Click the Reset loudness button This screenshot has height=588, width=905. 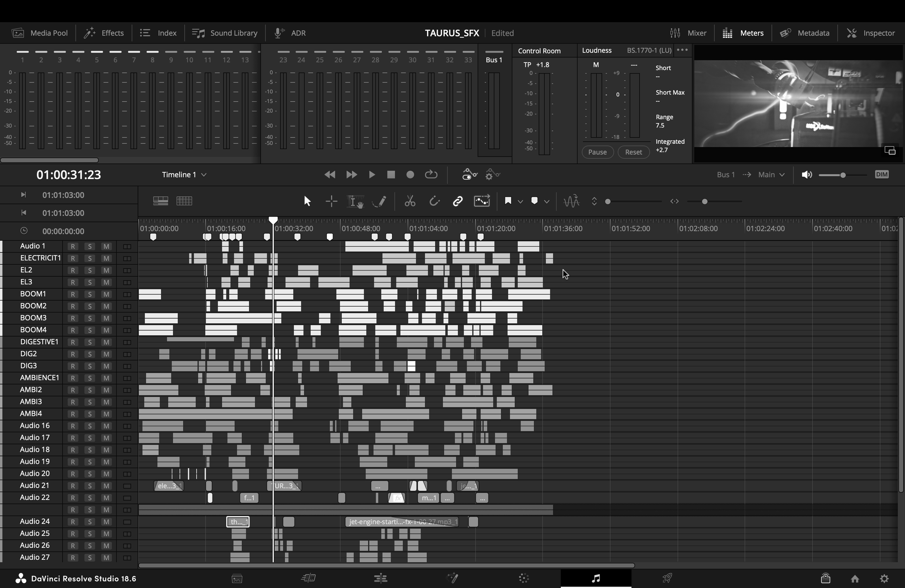(633, 152)
